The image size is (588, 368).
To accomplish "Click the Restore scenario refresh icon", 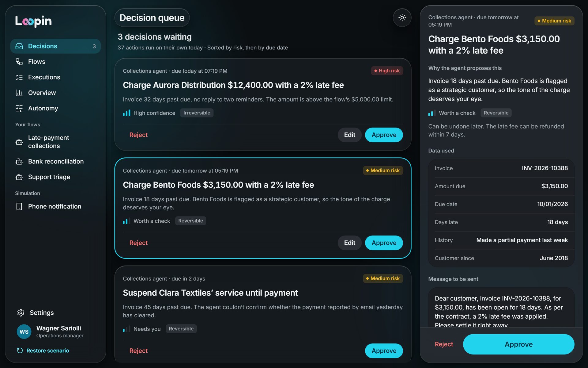I will [x=20, y=351].
